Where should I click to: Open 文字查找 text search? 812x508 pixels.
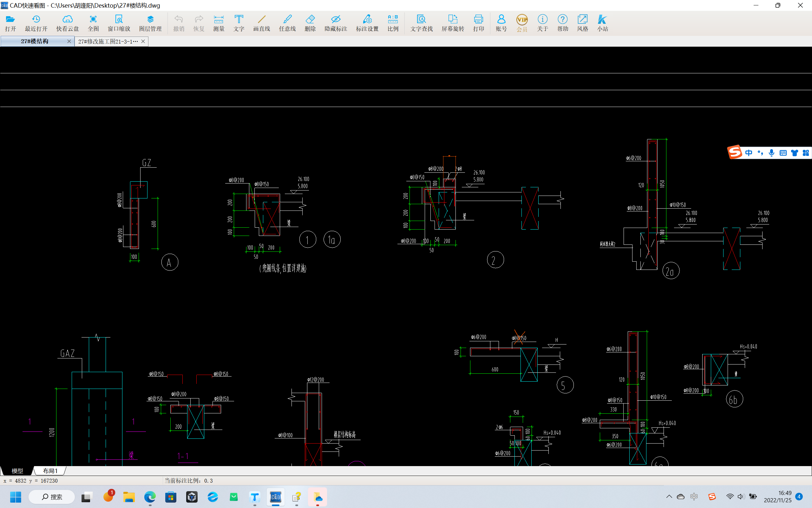tap(422, 23)
